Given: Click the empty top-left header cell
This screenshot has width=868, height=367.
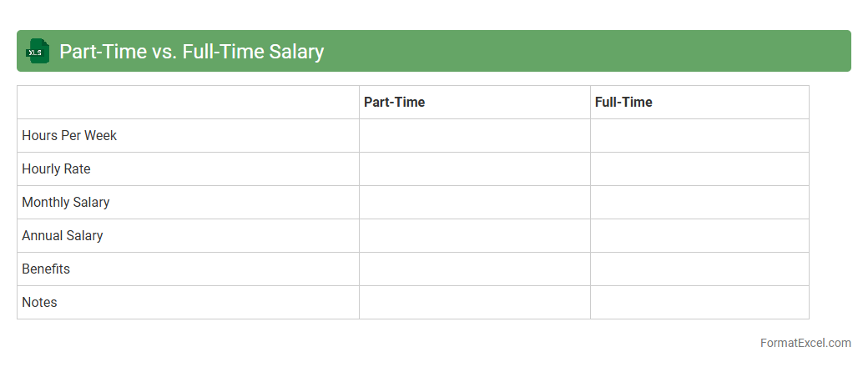Looking at the screenshot, I should click(188, 102).
